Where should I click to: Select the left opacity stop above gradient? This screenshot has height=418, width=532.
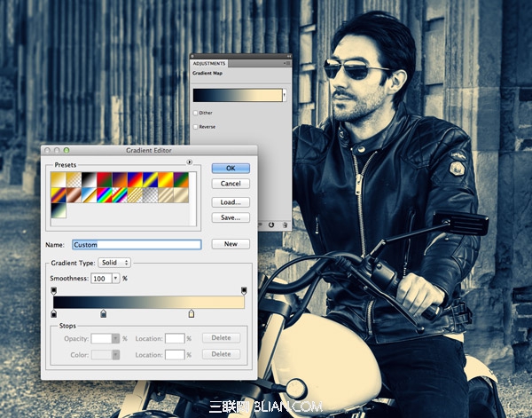pyautogui.click(x=53, y=290)
